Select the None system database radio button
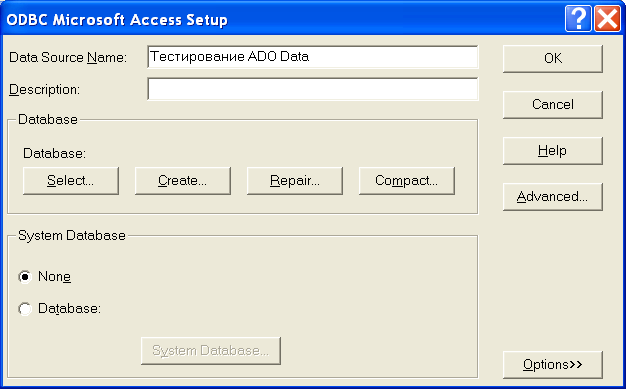626x389 pixels. (25, 277)
